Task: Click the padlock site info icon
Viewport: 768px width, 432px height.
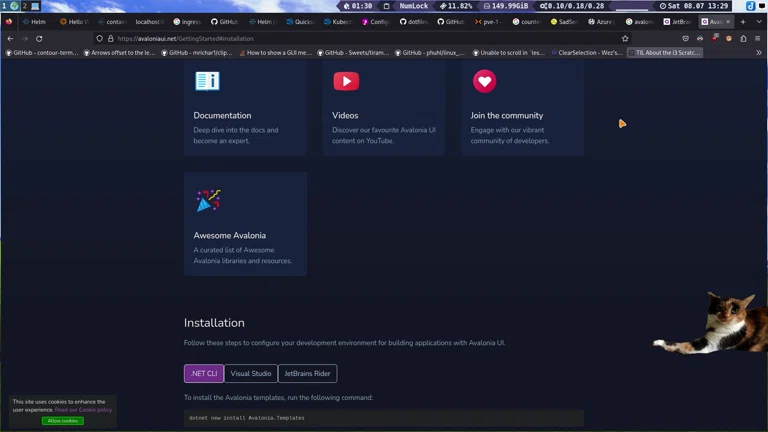Action: coord(111,38)
